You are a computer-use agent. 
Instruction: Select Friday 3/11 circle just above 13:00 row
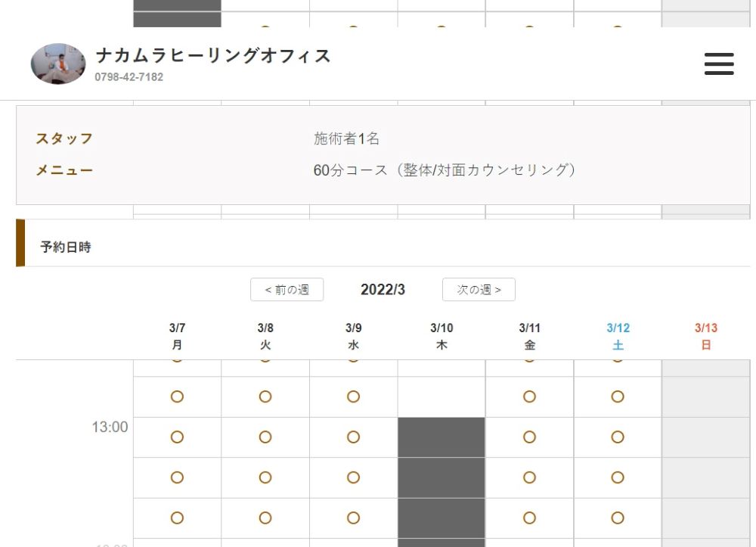click(529, 396)
